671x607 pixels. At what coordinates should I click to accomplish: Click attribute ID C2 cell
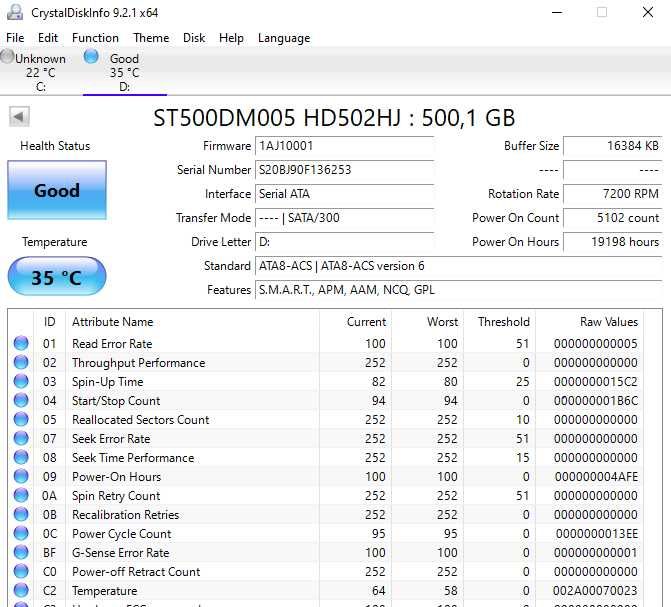[x=50, y=591]
